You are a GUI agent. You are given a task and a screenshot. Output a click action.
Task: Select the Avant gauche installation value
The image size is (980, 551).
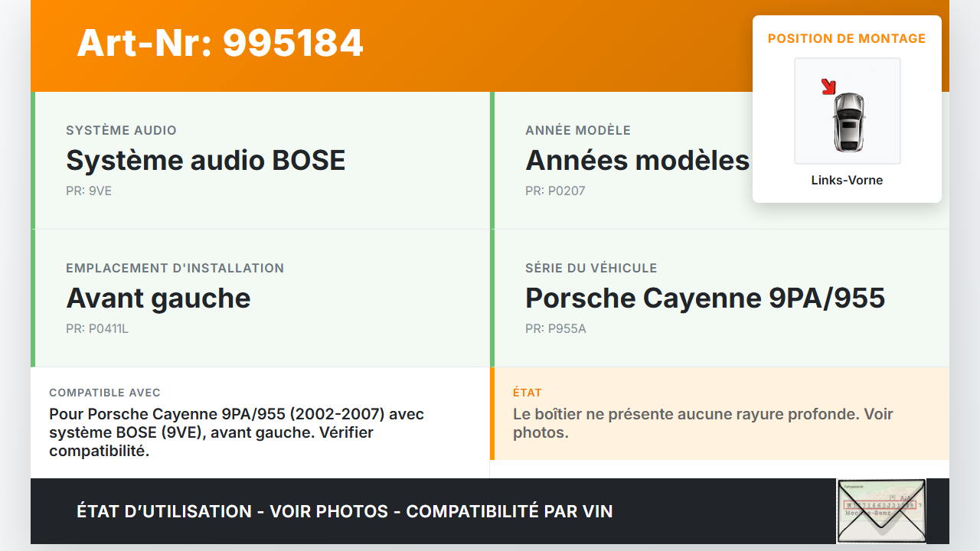point(158,298)
